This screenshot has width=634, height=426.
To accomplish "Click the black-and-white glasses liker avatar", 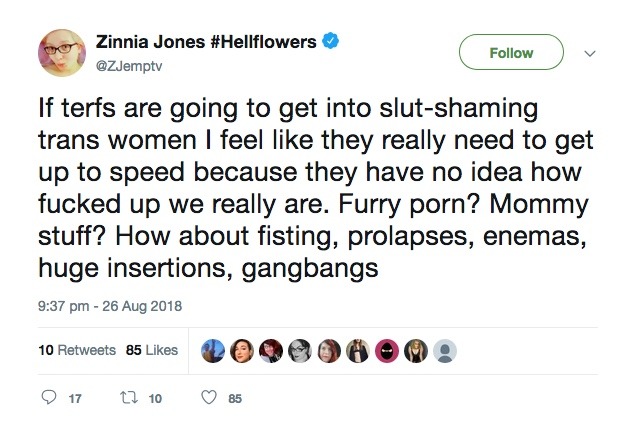I will tap(300, 350).
